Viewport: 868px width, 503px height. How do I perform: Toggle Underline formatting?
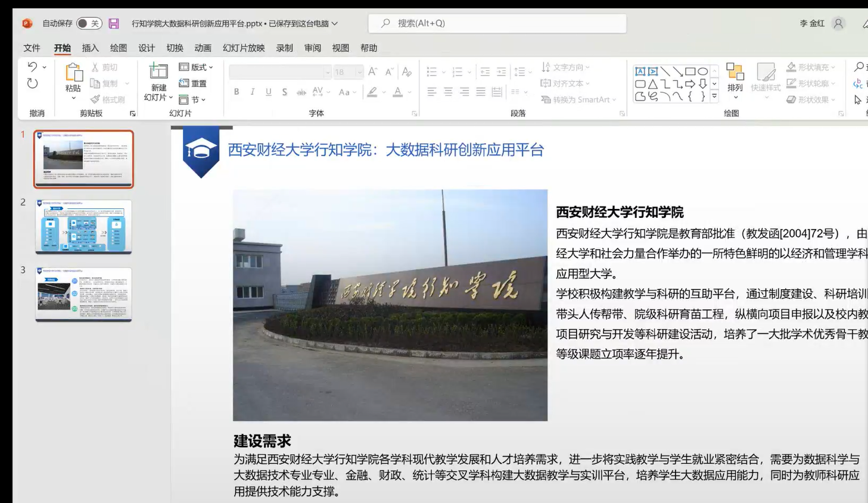269,92
